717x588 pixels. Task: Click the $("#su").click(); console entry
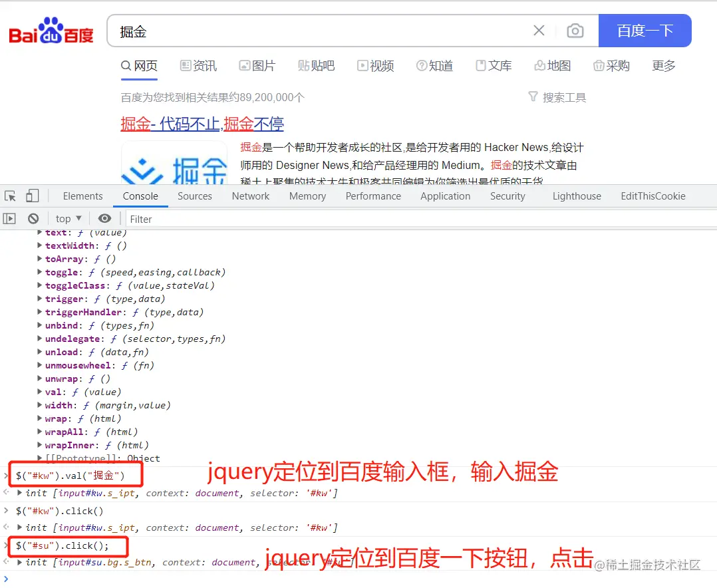(x=63, y=545)
